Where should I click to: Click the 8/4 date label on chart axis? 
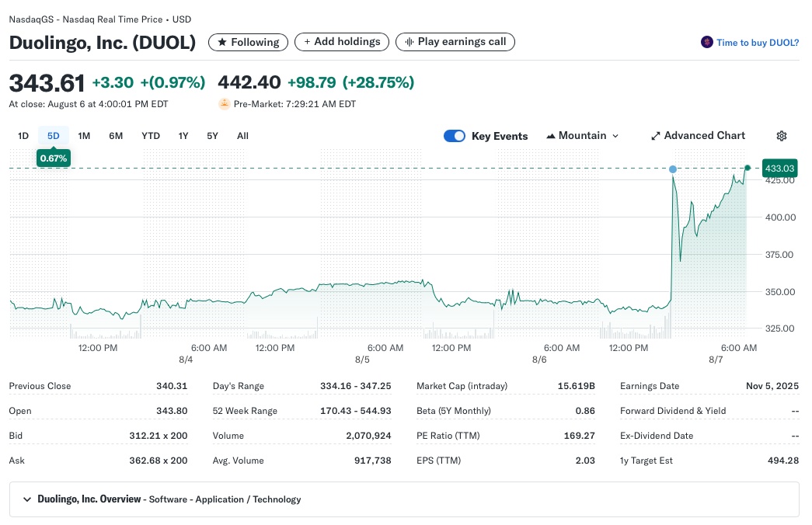coord(186,360)
